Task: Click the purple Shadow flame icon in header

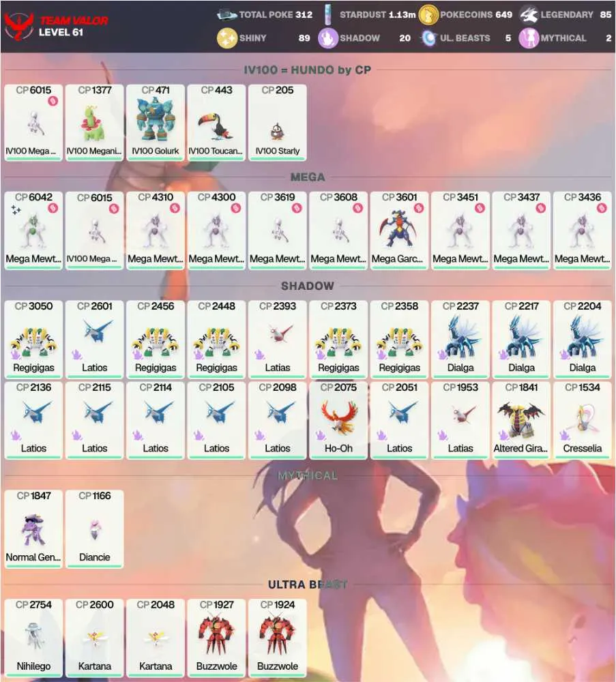Action: click(x=328, y=38)
